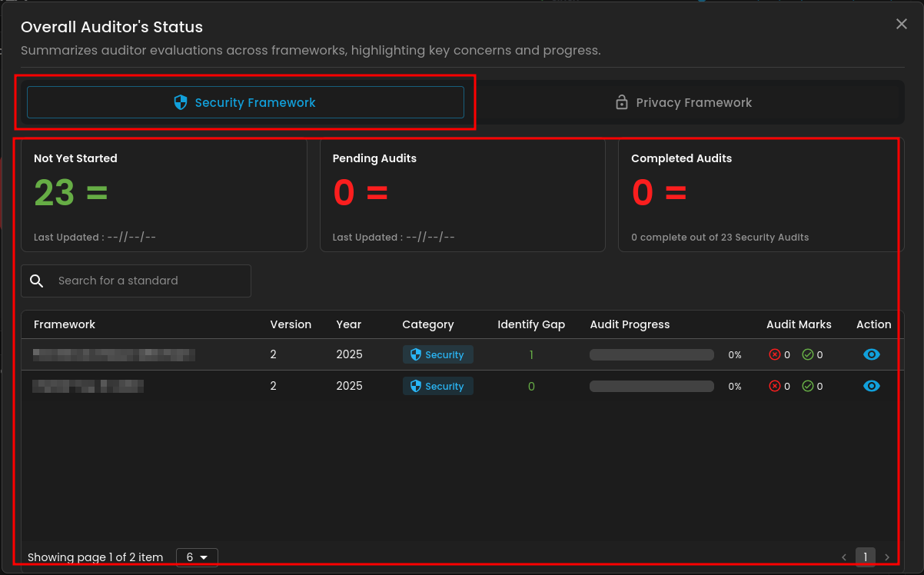
Task: Go to the previous page arrow
Action: pos(844,557)
